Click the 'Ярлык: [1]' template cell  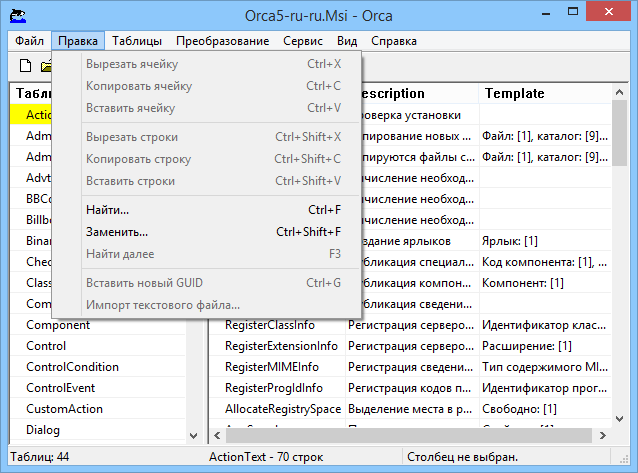545,241
